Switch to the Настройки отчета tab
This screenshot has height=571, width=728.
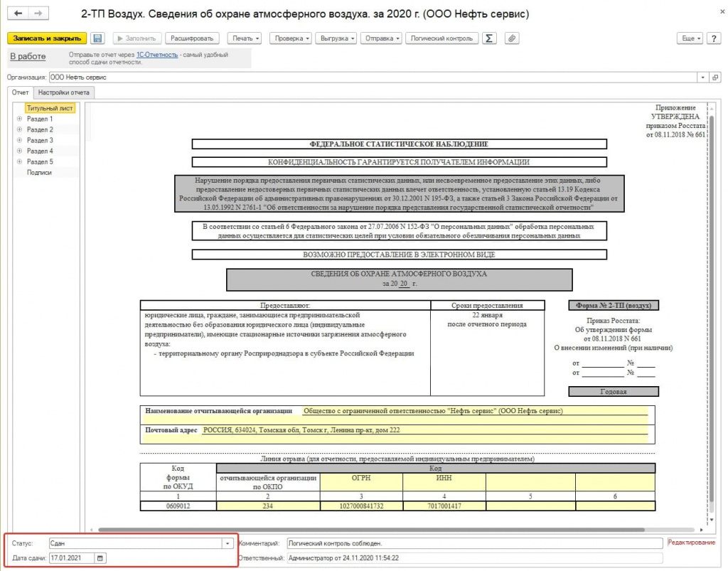63,92
